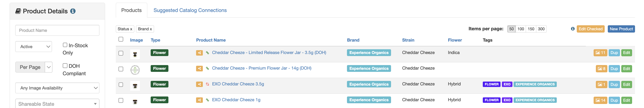
Task: Open the 14 images badge for EXO 1g
Action: [600, 100]
